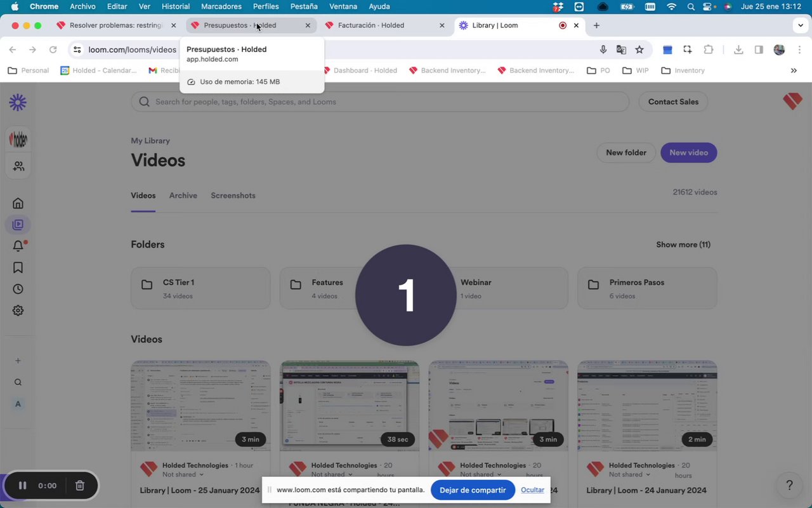The image size is (812, 508).
Task: Open the Holded workspace avatar in sidebar
Action: 18,140
